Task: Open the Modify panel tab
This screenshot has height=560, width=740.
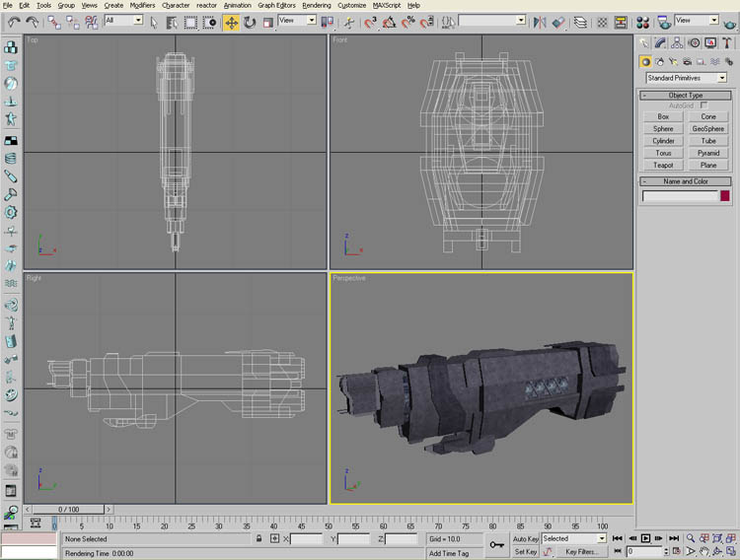Action: (660, 42)
